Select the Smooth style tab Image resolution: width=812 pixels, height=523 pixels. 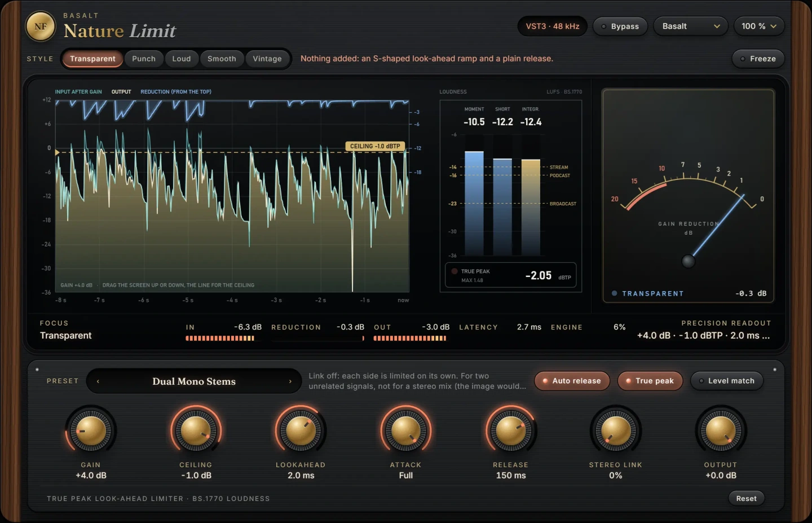(x=222, y=59)
